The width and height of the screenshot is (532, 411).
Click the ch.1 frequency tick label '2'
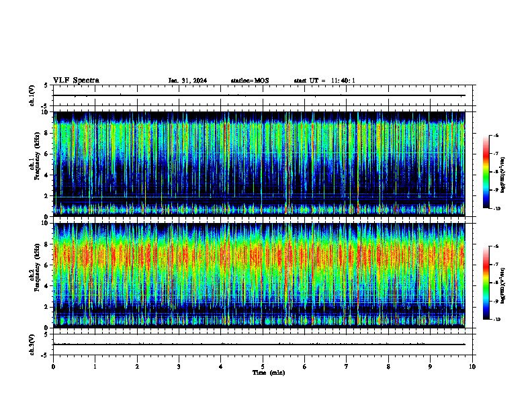(x=47, y=196)
